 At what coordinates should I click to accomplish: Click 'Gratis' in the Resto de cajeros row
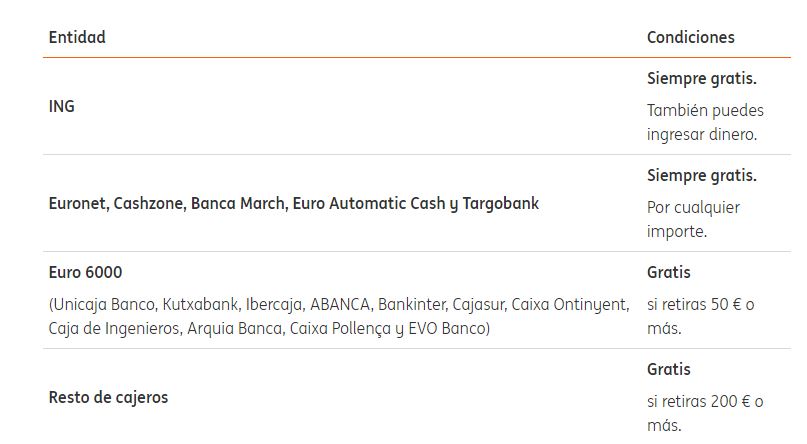(668, 369)
